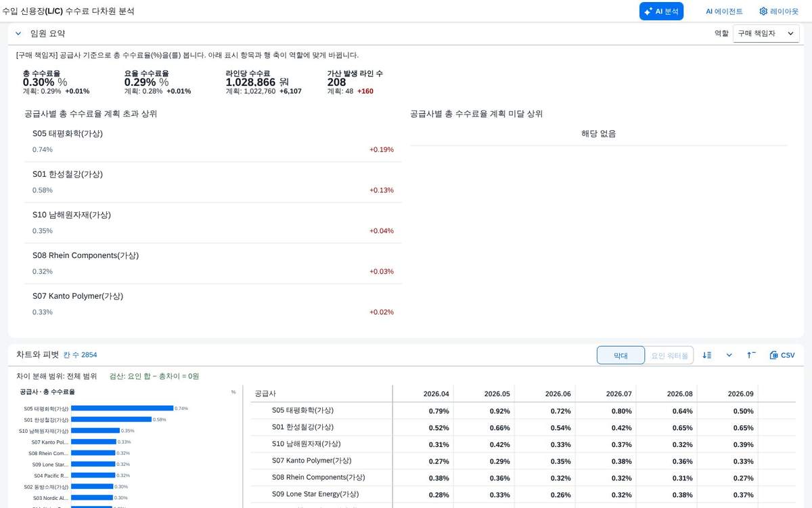This screenshot has height=508, width=812.
Task: Select S01 한성철강(가상) in the over-plan list
Action: coord(212,182)
